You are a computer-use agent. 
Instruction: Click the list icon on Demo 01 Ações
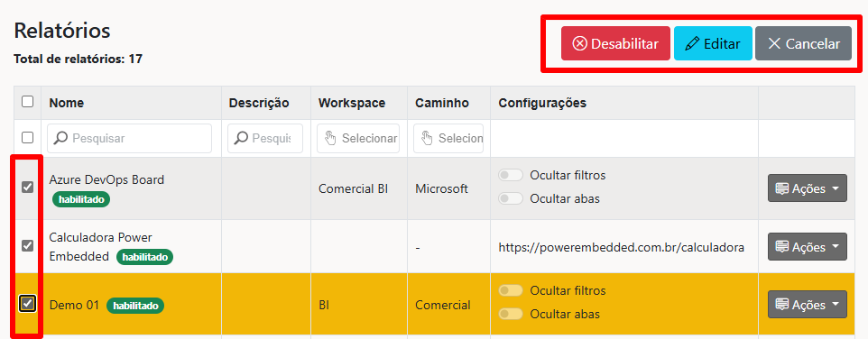click(x=781, y=305)
